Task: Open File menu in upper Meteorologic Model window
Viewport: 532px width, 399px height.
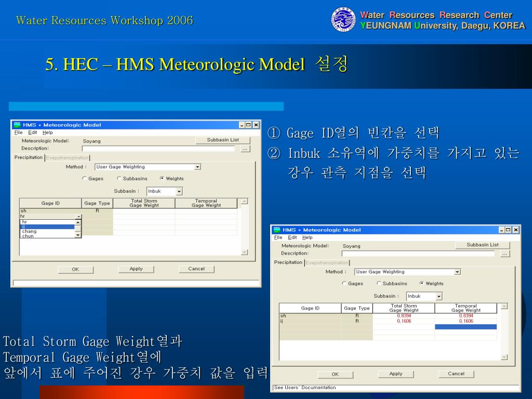Action: coord(18,132)
